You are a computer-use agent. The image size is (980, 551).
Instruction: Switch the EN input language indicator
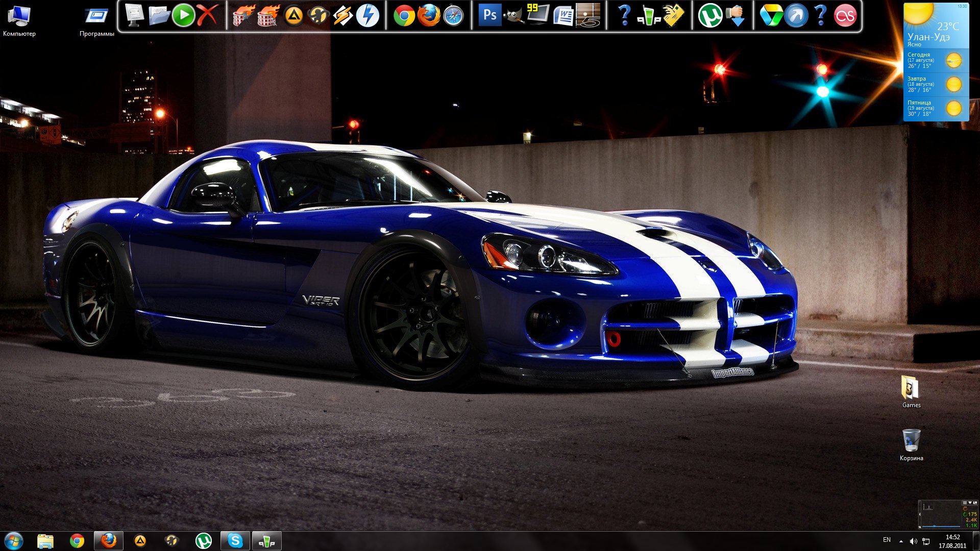click(887, 540)
